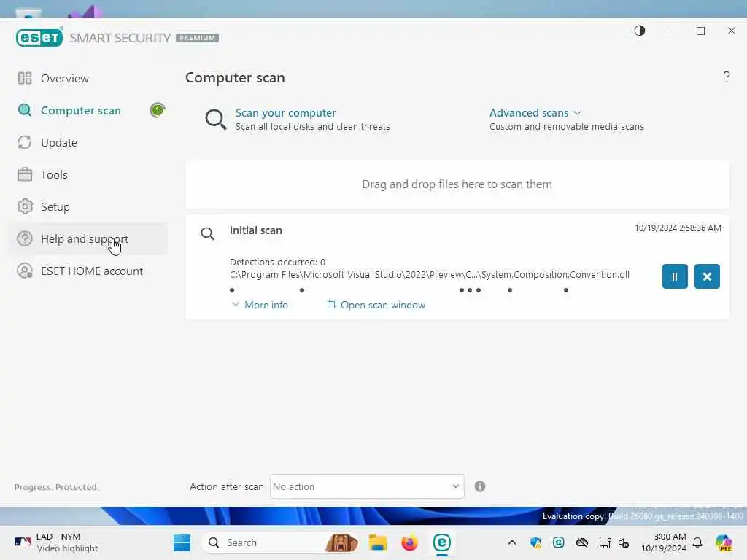
Task: Open the Action after scan dropdown
Action: coord(367,486)
